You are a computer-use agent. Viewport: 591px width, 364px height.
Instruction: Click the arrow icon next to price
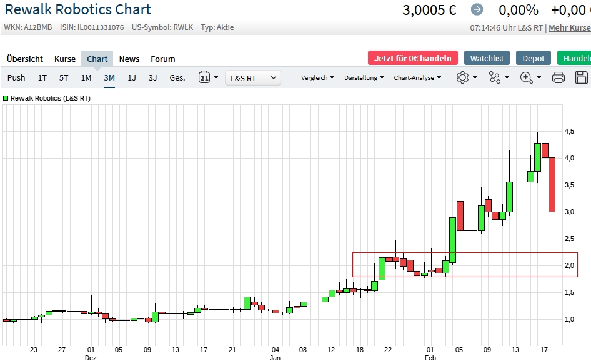[477, 9]
